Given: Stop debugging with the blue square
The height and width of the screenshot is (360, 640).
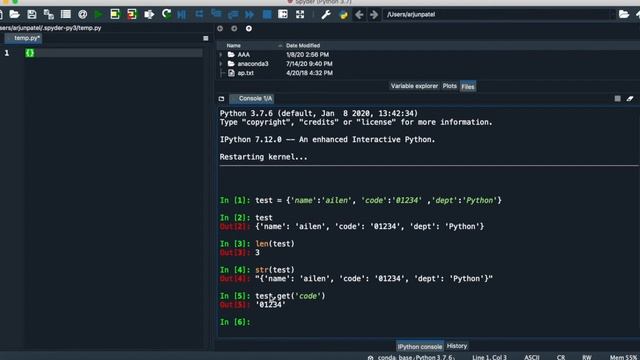Looking at the screenshot, I should pyautogui.click(x=267, y=15).
